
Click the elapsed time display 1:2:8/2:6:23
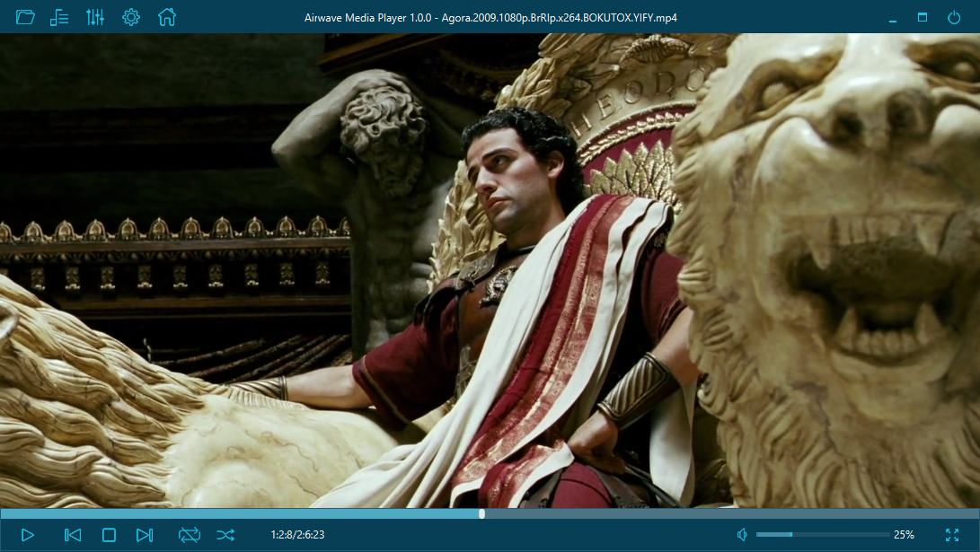(x=297, y=535)
